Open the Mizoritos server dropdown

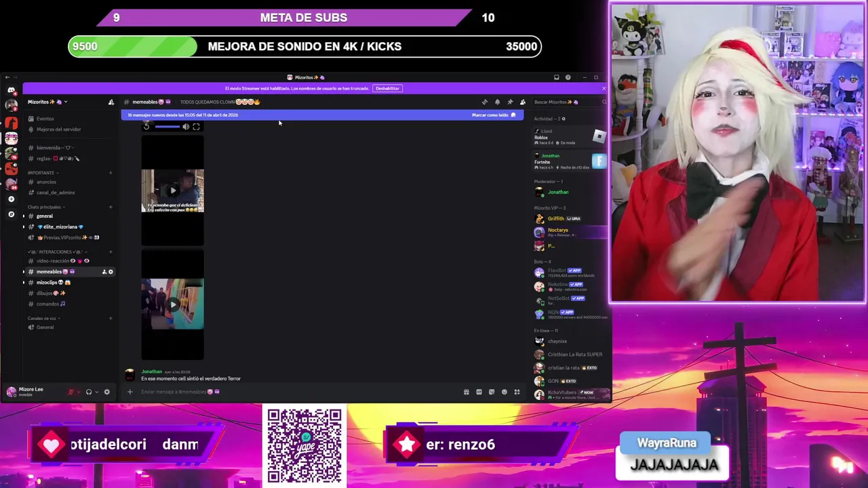click(x=47, y=102)
